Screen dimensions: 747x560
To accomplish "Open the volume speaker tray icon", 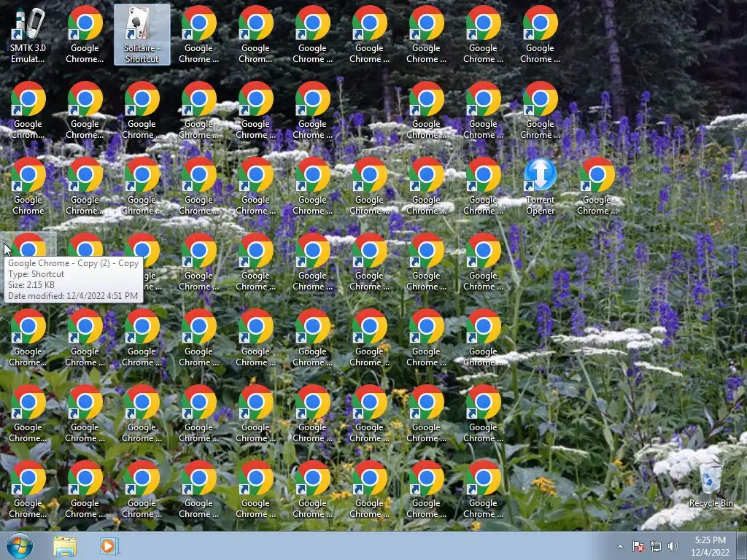I will click(673, 546).
